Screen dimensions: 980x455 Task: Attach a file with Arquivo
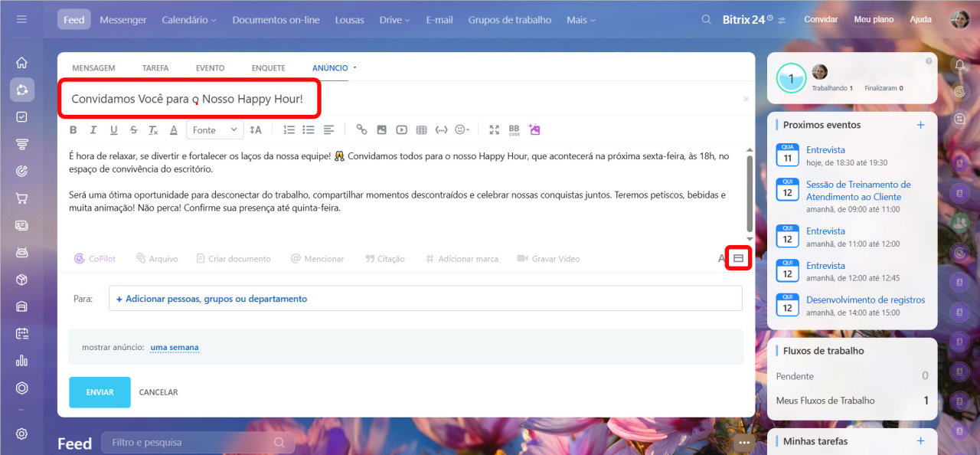157,259
